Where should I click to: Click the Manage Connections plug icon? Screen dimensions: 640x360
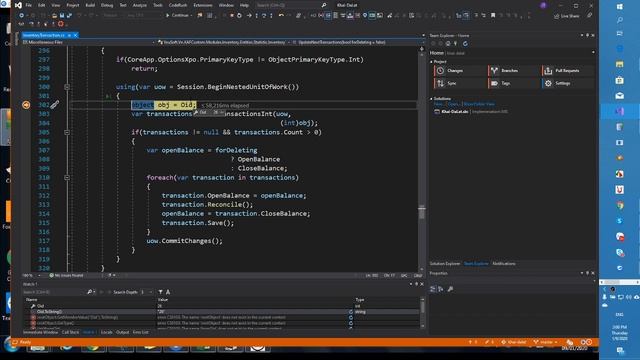click(456, 44)
